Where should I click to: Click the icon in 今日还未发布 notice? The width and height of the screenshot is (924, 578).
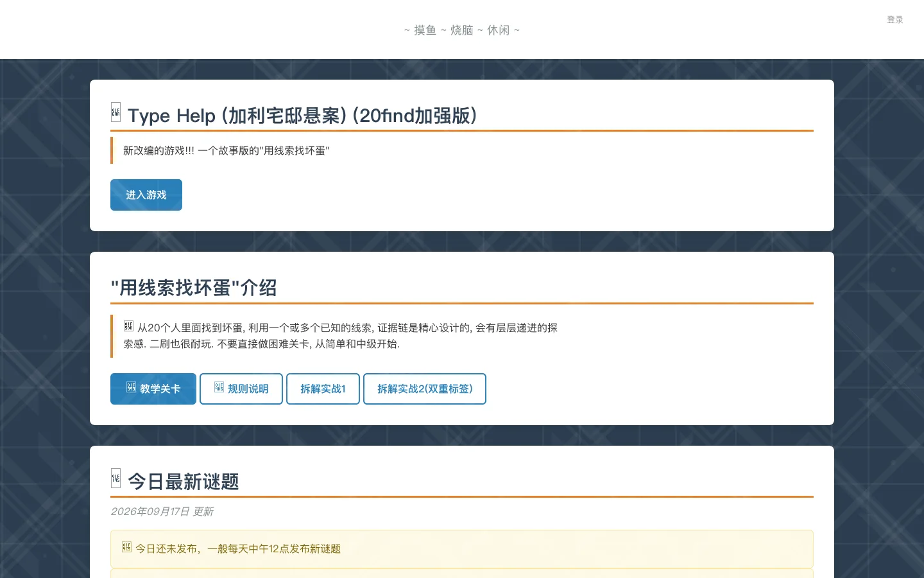126,547
